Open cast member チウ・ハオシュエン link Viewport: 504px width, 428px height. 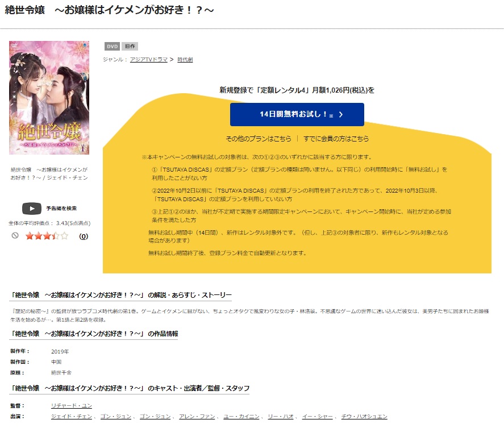(x=364, y=416)
